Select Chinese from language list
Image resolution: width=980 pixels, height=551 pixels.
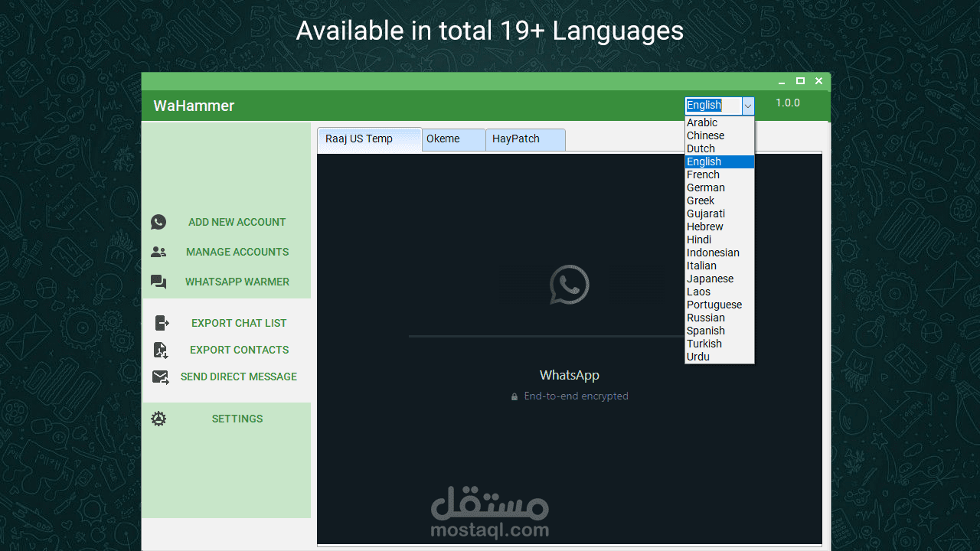pos(720,135)
